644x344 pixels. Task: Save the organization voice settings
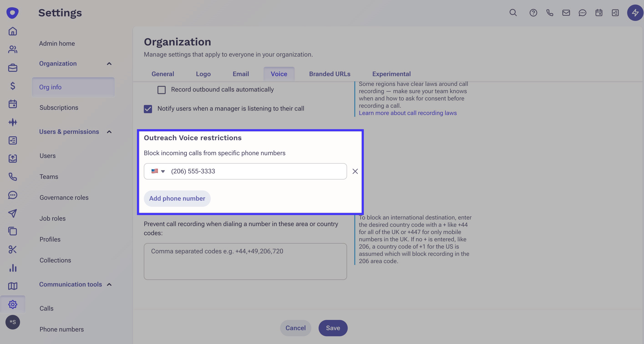333,328
